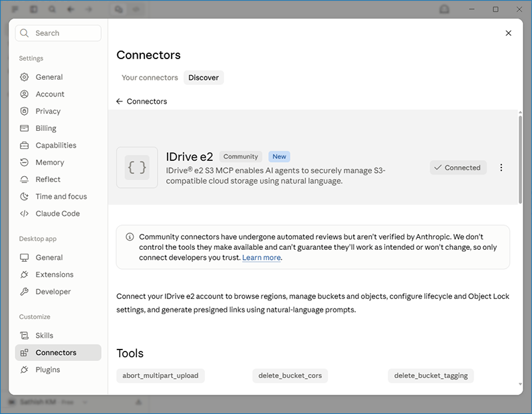Select the Privacy shield icon
The height and width of the screenshot is (414, 532).
coord(24,111)
